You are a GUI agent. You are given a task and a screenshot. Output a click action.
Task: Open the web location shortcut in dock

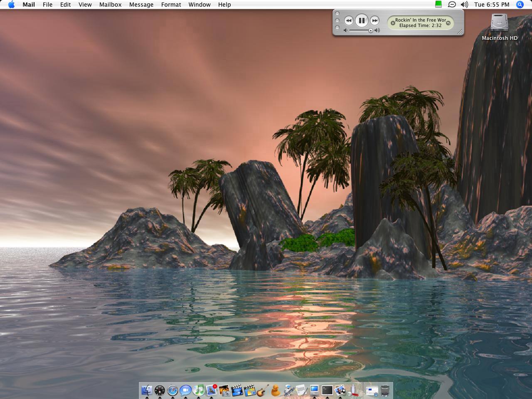point(372,390)
